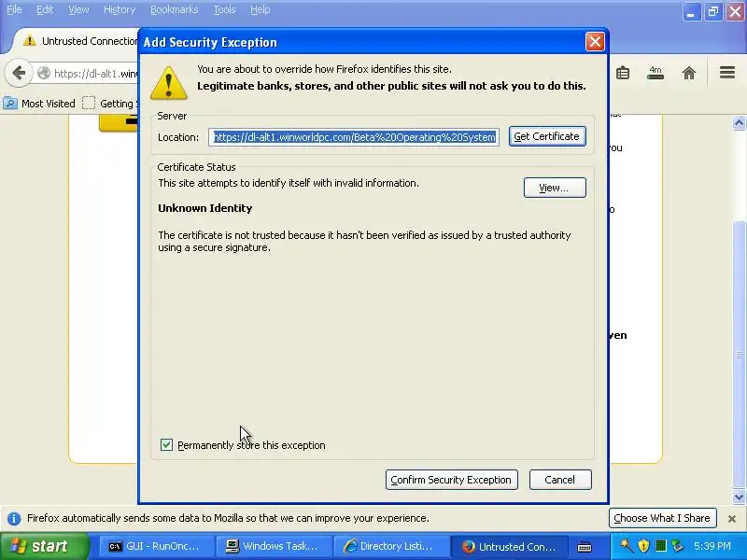Click Confirm Security Exception button
This screenshot has height=560, width=747.
click(x=451, y=480)
